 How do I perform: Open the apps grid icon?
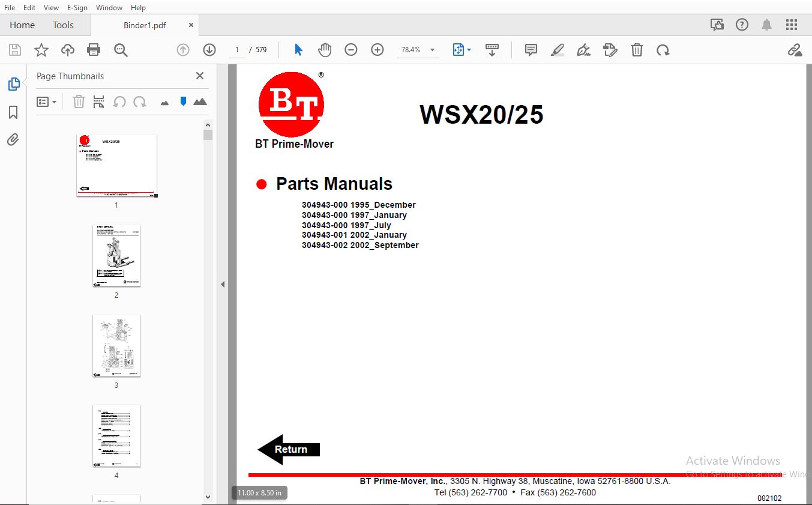[x=792, y=25]
